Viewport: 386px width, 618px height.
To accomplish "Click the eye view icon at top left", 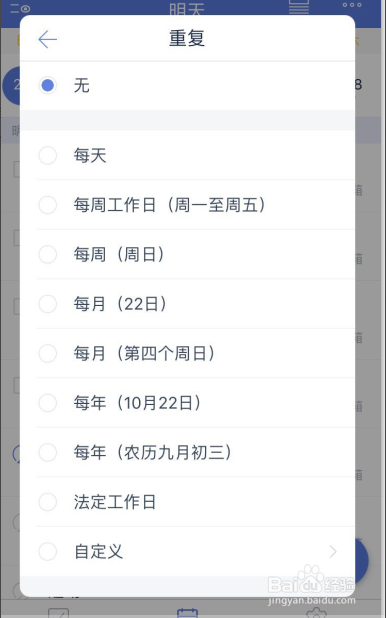I will (21, 8).
